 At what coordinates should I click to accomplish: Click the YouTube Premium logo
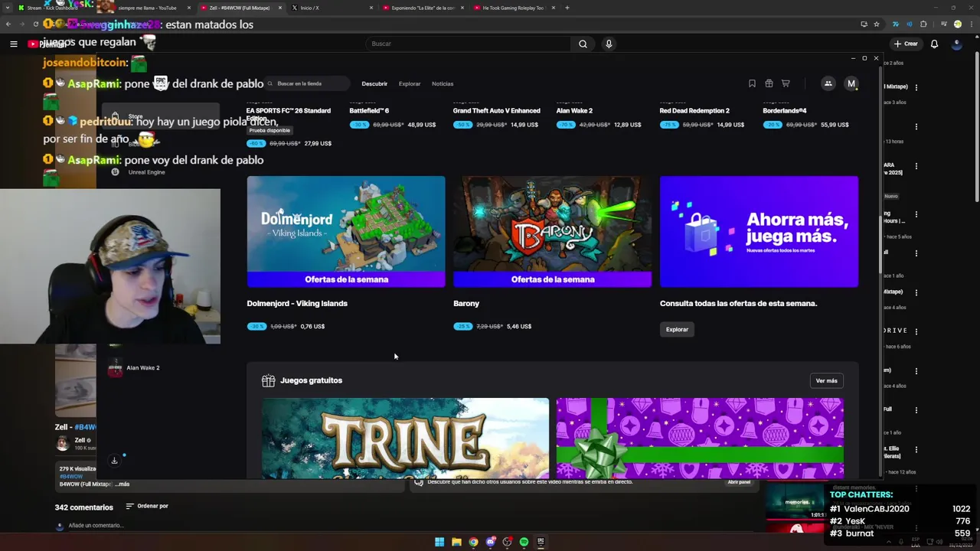coord(47,44)
